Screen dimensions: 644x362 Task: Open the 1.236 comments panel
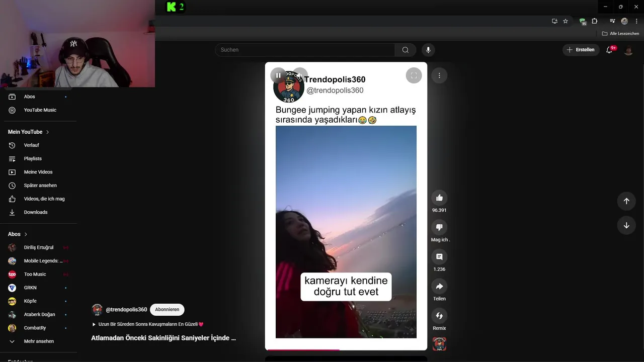[439, 257]
